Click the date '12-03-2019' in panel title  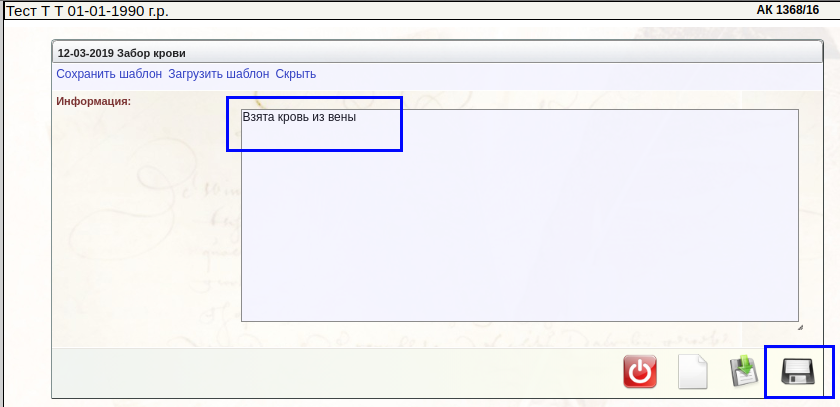[x=86, y=53]
